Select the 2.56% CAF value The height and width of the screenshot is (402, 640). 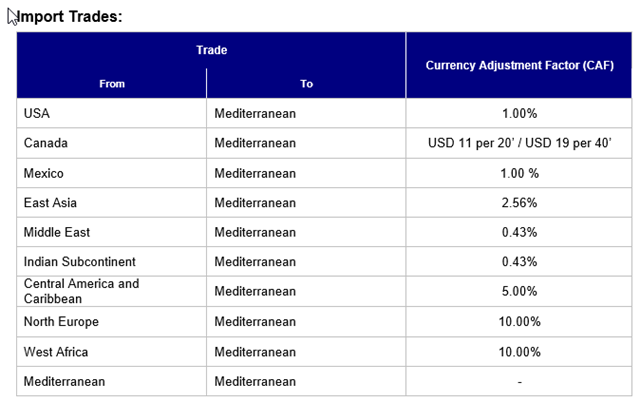[520, 203]
